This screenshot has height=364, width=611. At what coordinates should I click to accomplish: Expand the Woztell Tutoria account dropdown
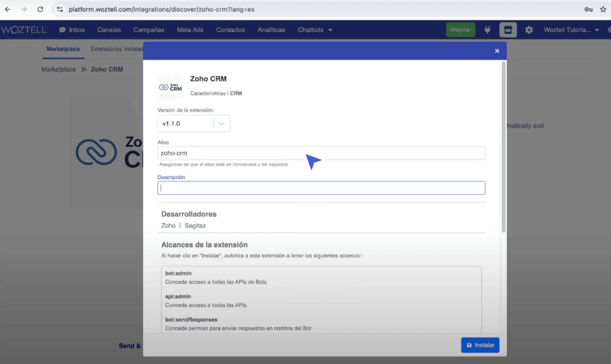571,29
